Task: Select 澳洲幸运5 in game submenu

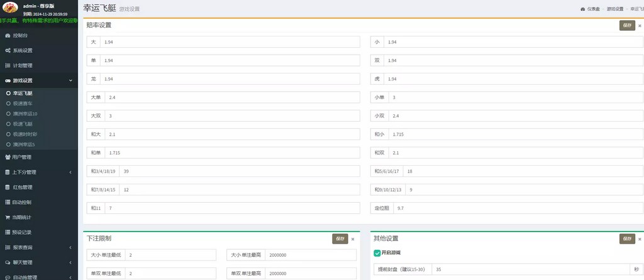Action: point(24,144)
